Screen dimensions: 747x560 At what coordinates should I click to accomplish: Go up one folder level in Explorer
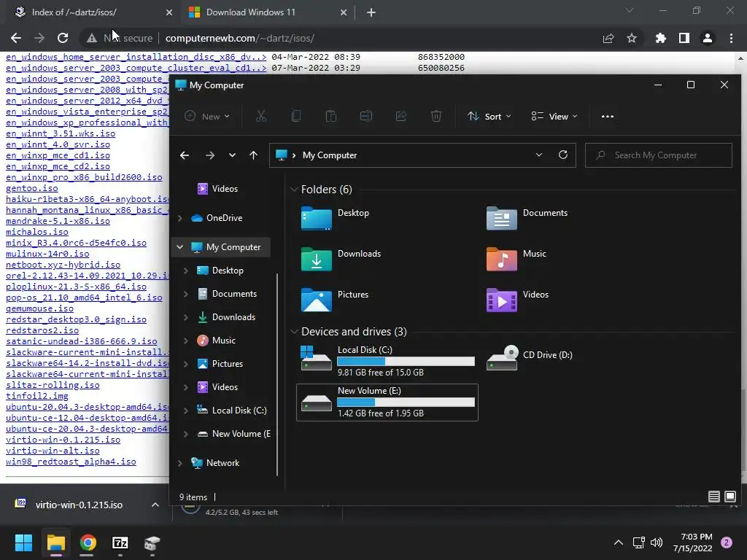click(253, 155)
